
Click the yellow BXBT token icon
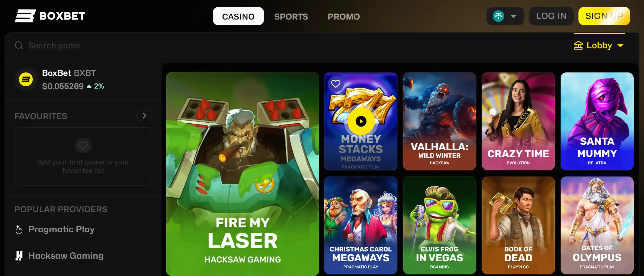(26, 80)
